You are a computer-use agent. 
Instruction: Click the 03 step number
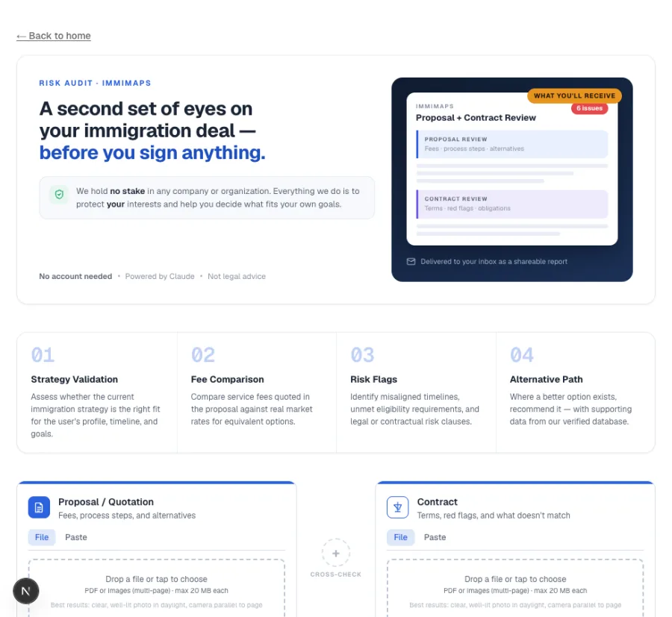363,355
